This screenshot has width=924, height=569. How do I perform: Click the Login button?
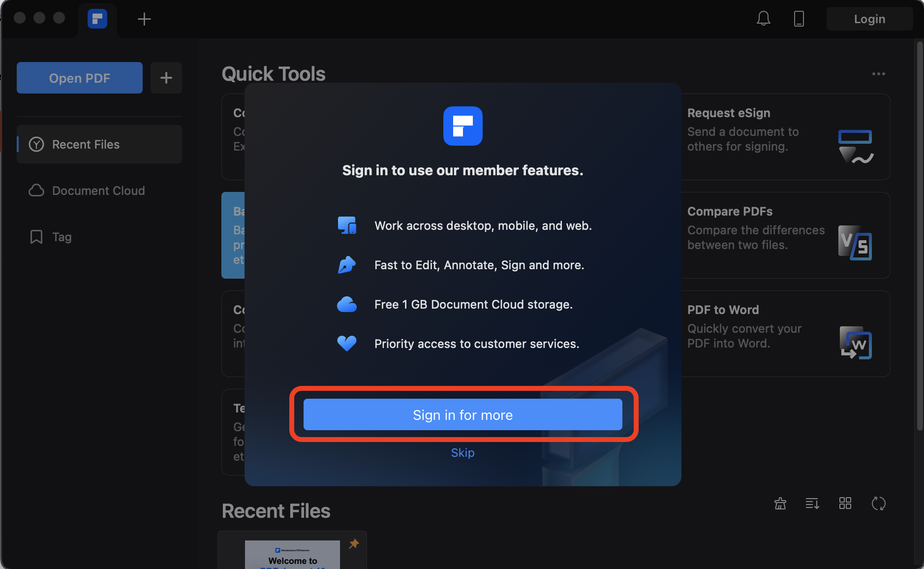(869, 18)
